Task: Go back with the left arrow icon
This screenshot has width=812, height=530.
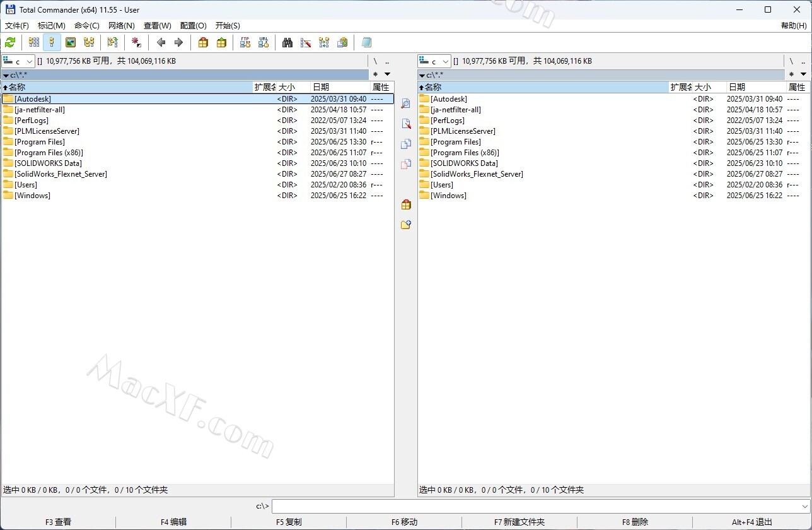Action: click(161, 42)
